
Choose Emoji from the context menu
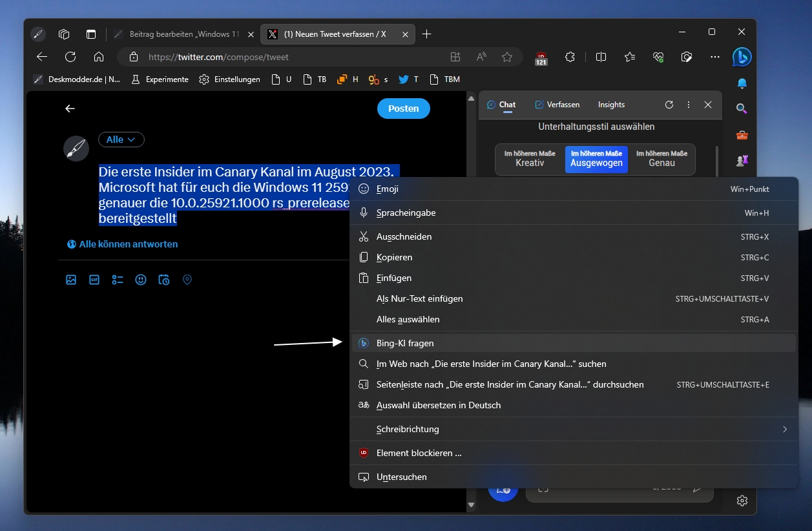[574, 189]
